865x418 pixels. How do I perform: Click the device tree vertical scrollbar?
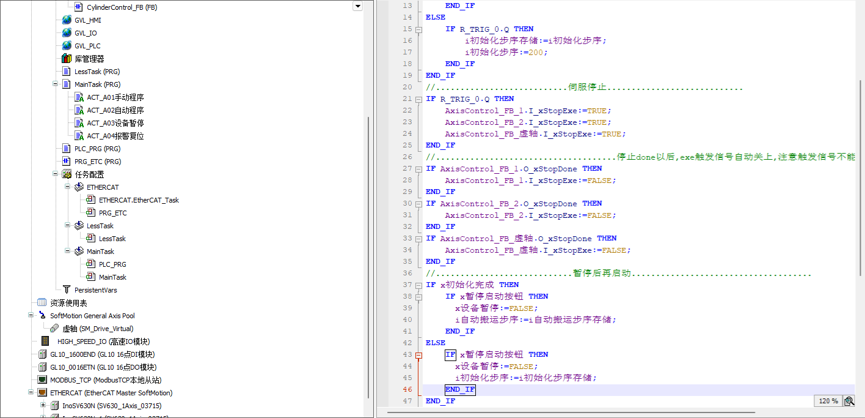click(368, 258)
